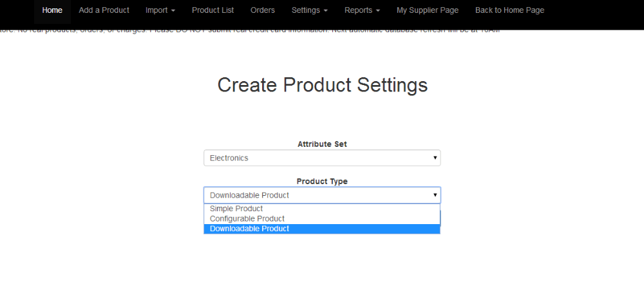
Task: Go to the Home tab
Action: [52, 10]
